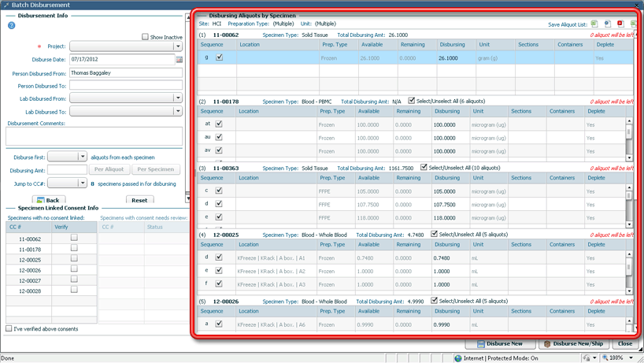Toggle the Show Inactive checkbox
Image resolution: width=644 pixels, height=363 pixels.
point(145,37)
